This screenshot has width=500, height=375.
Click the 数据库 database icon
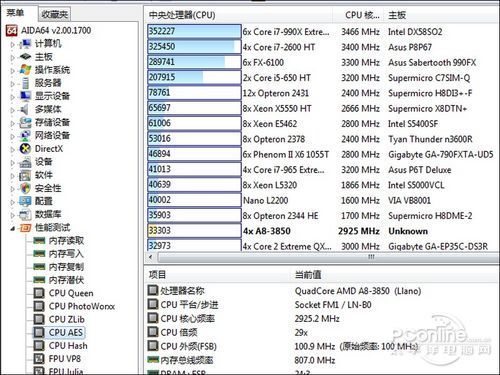tap(25, 214)
